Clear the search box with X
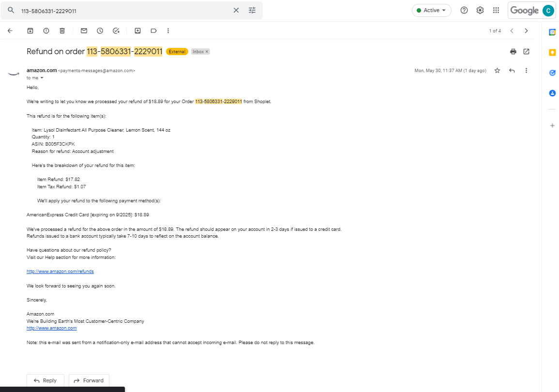 pyautogui.click(x=236, y=10)
